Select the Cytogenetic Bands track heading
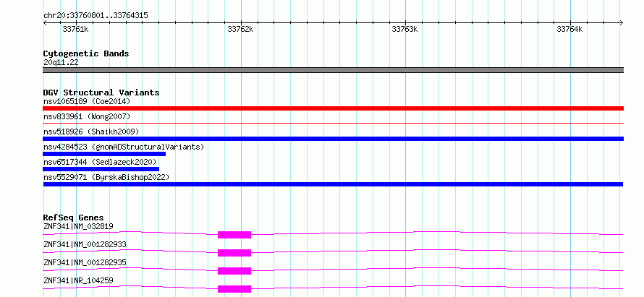Image resolution: width=644 pixels, height=297 pixels. (x=86, y=53)
